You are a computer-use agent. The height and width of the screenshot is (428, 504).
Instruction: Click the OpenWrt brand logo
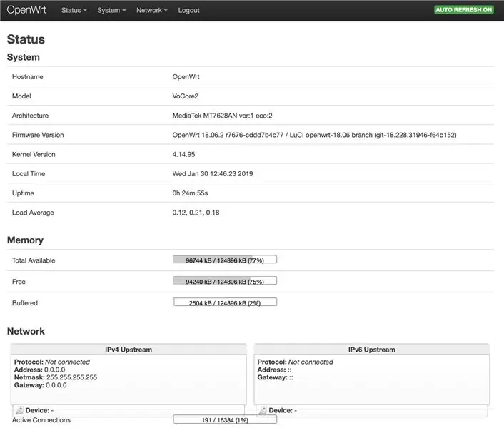point(26,10)
